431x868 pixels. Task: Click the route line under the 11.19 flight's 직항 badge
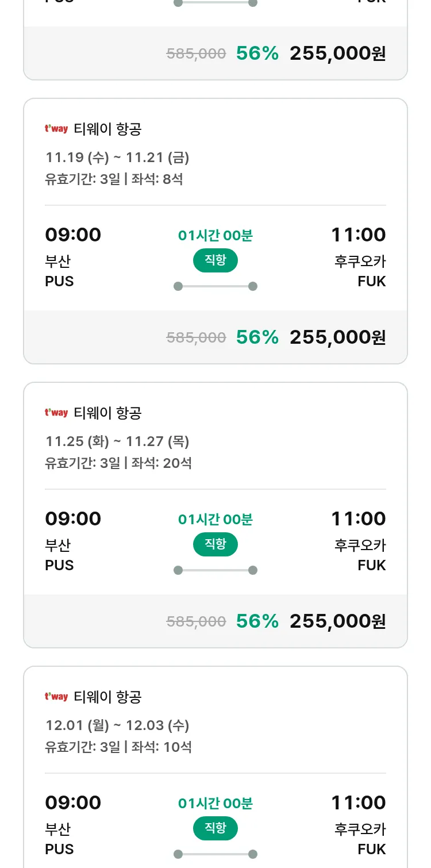tap(215, 286)
